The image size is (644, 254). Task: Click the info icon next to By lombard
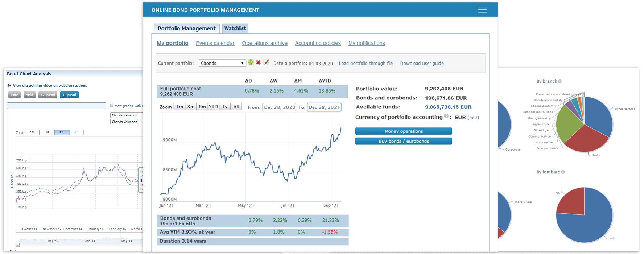click(563, 172)
